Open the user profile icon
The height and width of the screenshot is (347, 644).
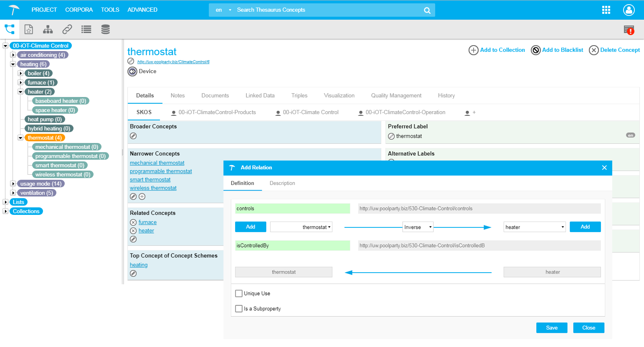tap(629, 10)
